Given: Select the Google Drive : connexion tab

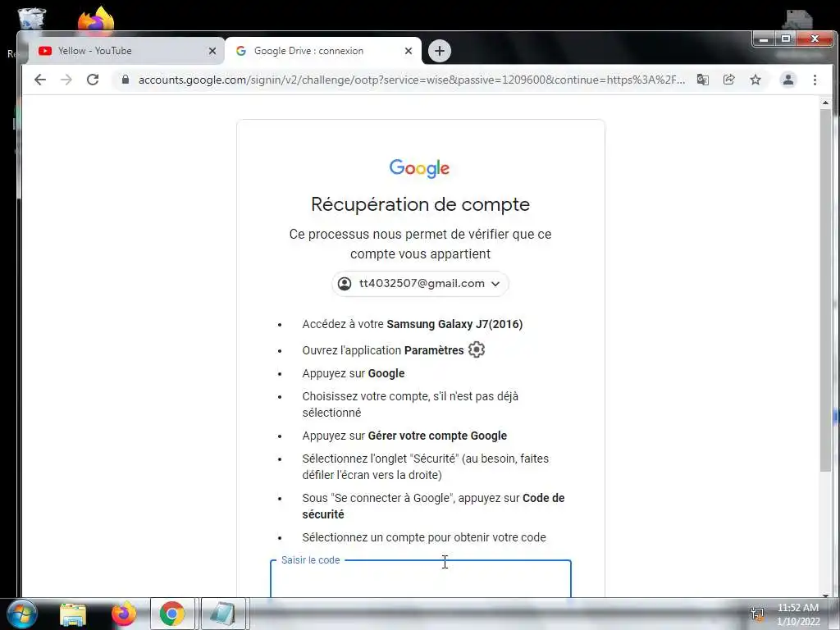Looking at the screenshot, I should coord(323,51).
